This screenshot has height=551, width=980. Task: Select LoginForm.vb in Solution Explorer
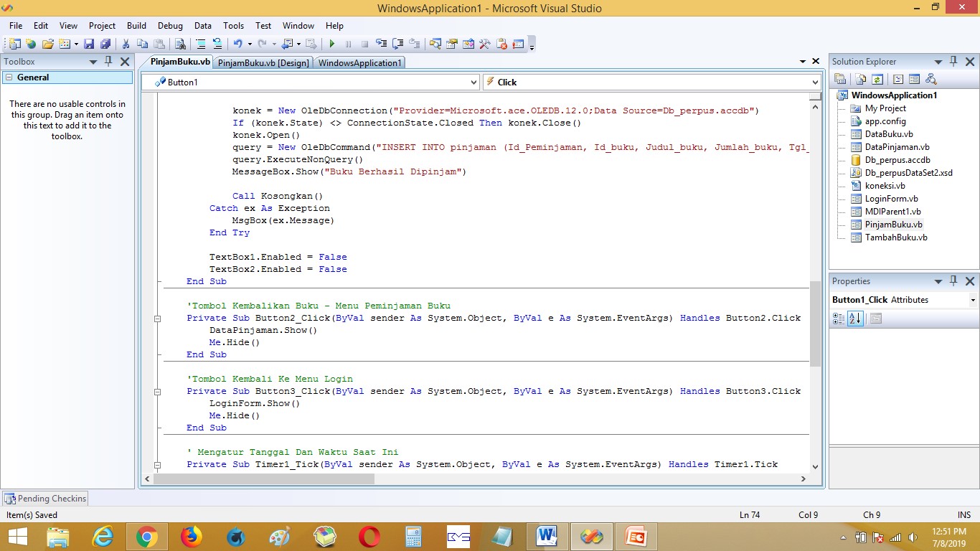(x=891, y=199)
